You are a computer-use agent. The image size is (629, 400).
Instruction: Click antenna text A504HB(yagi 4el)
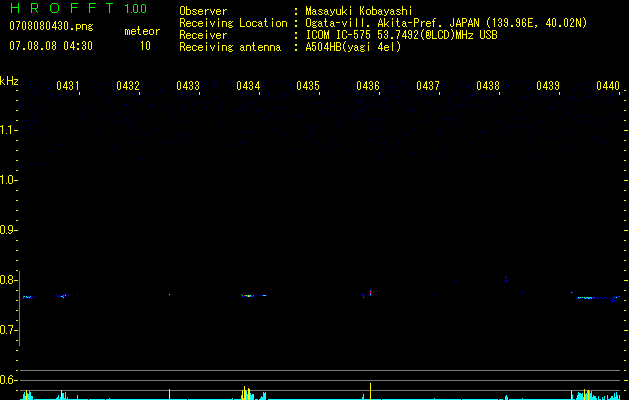coord(353,47)
